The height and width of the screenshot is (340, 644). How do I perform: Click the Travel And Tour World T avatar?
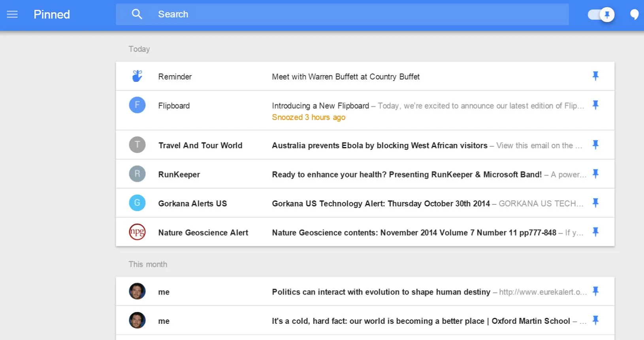[137, 145]
